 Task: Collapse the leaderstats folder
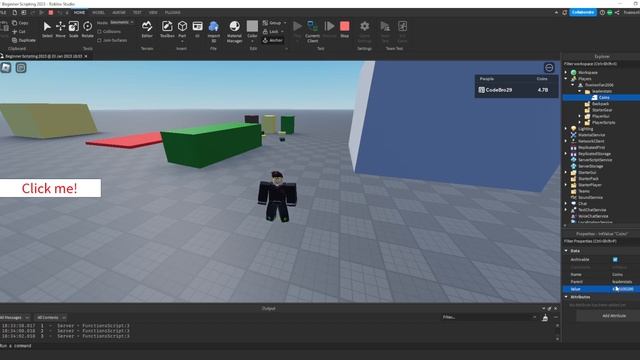click(x=580, y=91)
